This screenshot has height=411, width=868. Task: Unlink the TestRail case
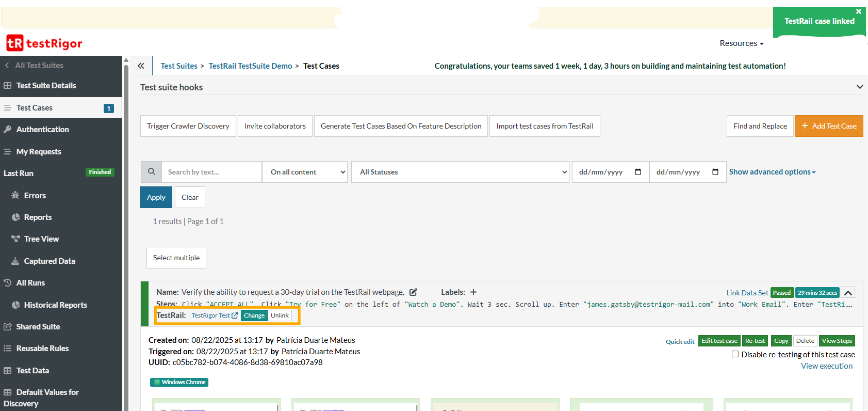point(280,315)
